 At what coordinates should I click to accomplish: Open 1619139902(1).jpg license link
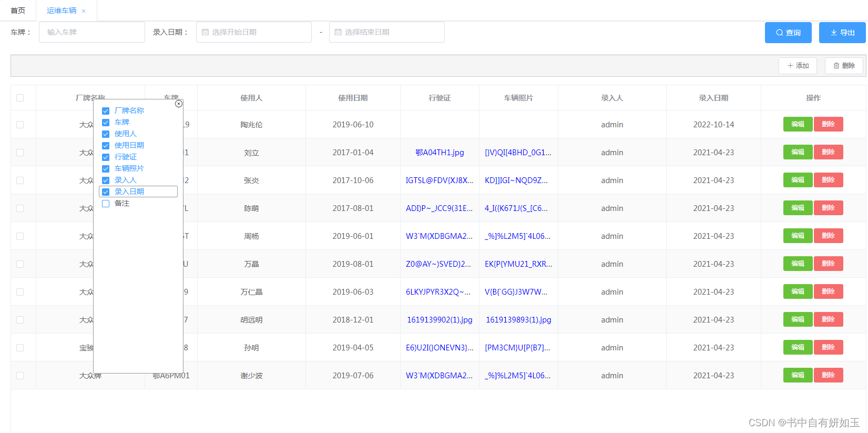point(440,320)
